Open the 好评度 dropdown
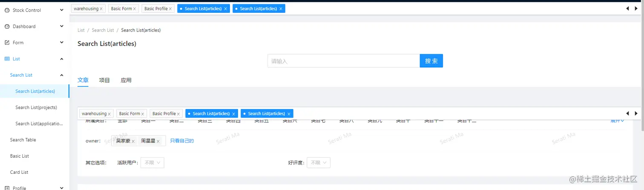Image resolution: width=644 pixels, height=190 pixels. tap(319, 162)
